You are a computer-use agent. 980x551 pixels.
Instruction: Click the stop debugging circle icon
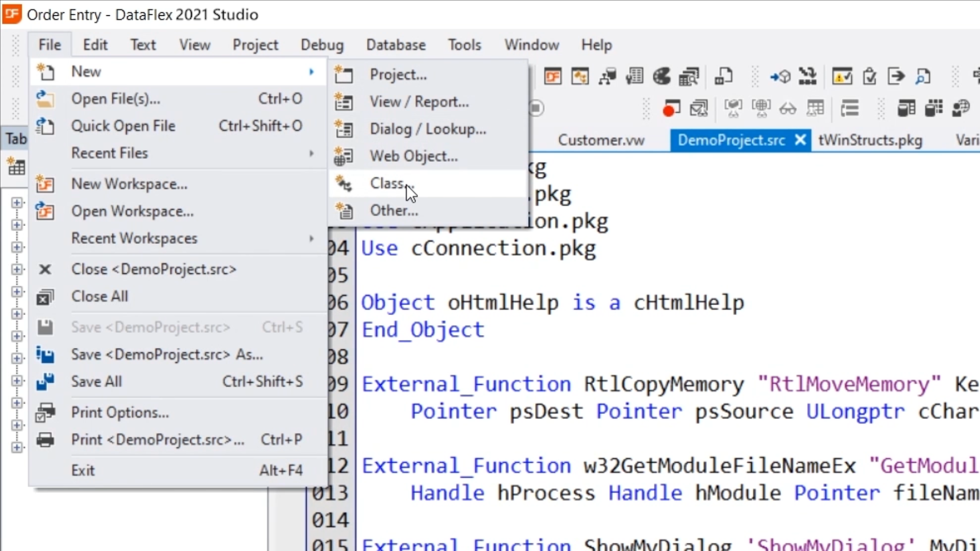pos(536,108)
